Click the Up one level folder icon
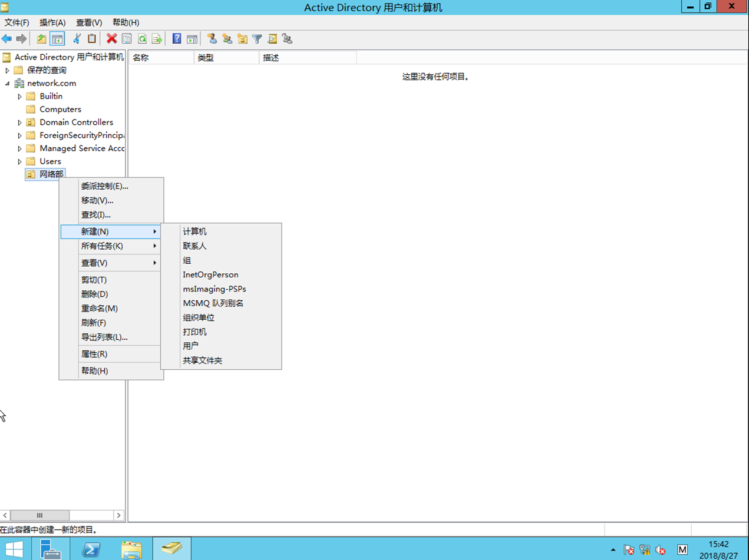Screen dimensions: 749x560 pyautogui.click(x=41, y=39)
